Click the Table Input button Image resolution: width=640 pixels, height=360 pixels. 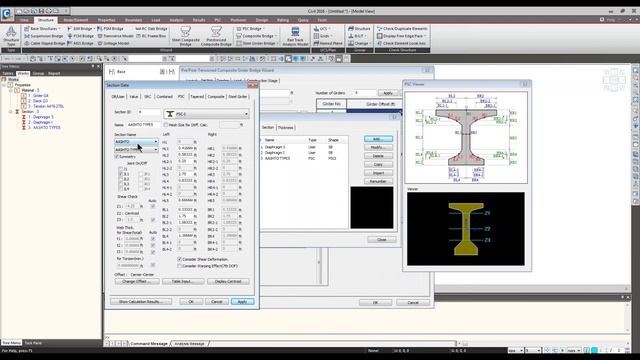183,281
